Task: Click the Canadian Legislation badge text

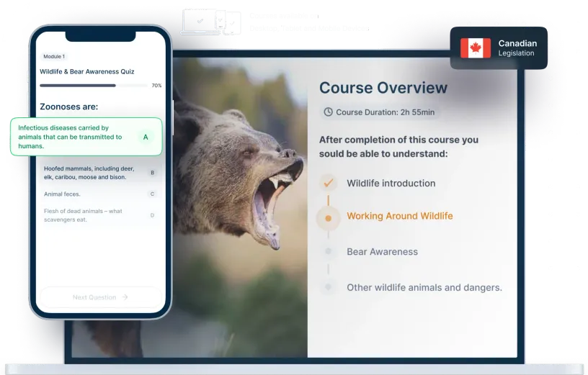Action: point(517,48)
